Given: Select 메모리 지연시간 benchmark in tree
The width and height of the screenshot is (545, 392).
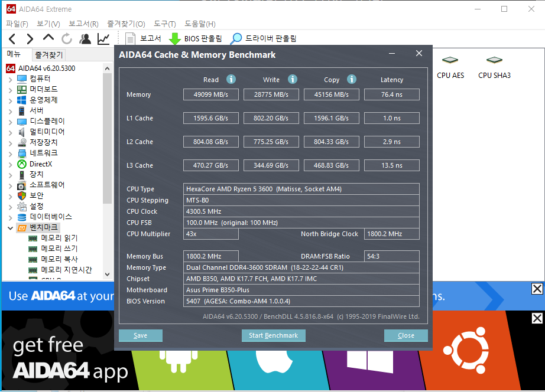Looking at the screenshot, I should pyautogui.click(x=66, y=270).
